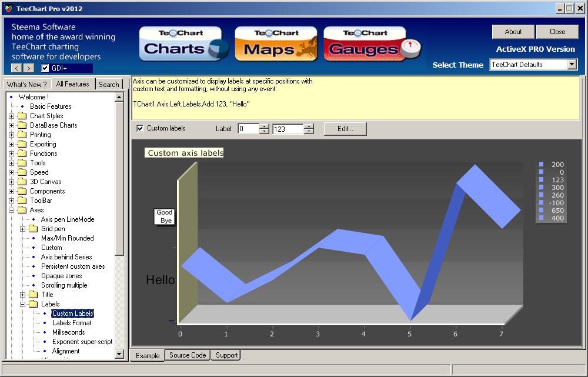Click the Components folder icon
Viewport: 588px width, 377px height.
click(22, 191)
